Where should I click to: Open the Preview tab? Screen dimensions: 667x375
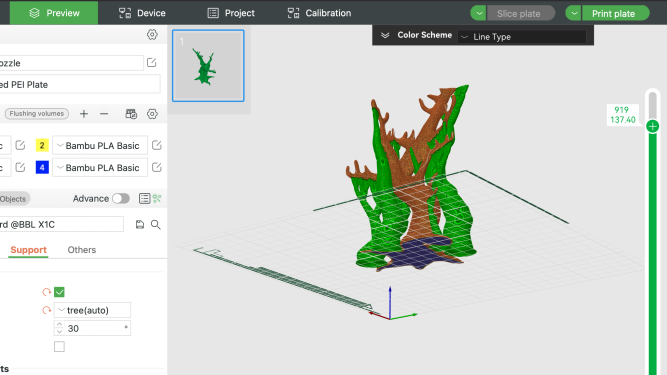coord(54,13)
